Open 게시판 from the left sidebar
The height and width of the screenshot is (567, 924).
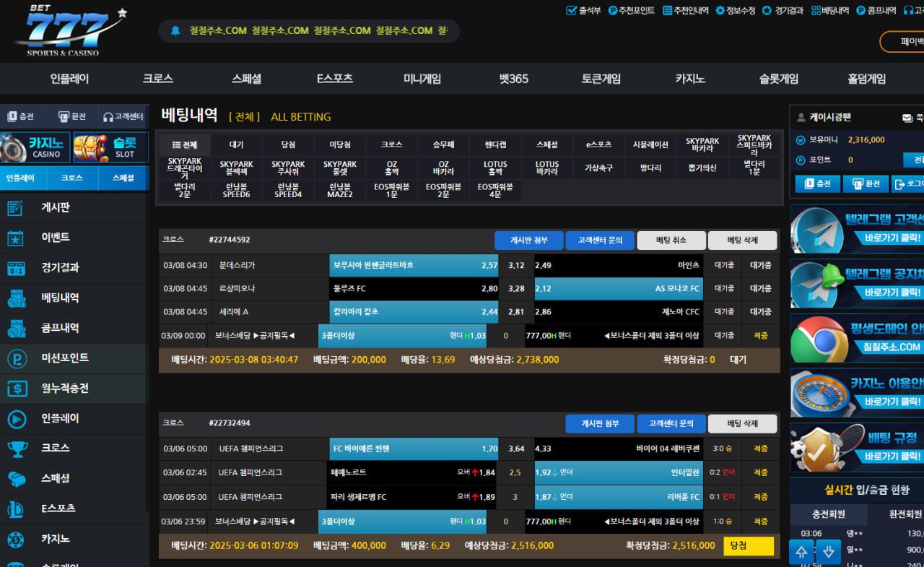(56, 208)
